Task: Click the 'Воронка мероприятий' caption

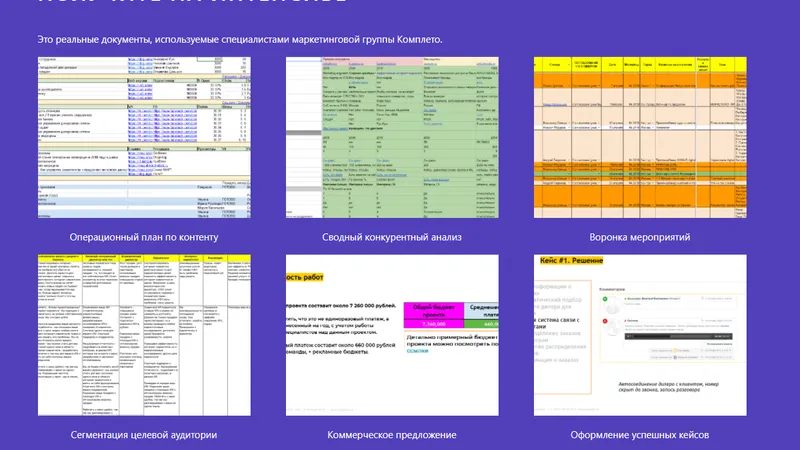Action: click(x=640, y=237)
